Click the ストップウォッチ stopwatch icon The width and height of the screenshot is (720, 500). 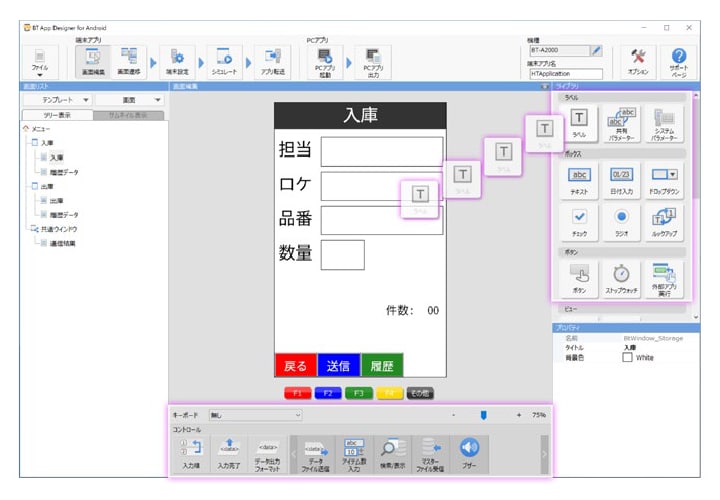[620, 276]
